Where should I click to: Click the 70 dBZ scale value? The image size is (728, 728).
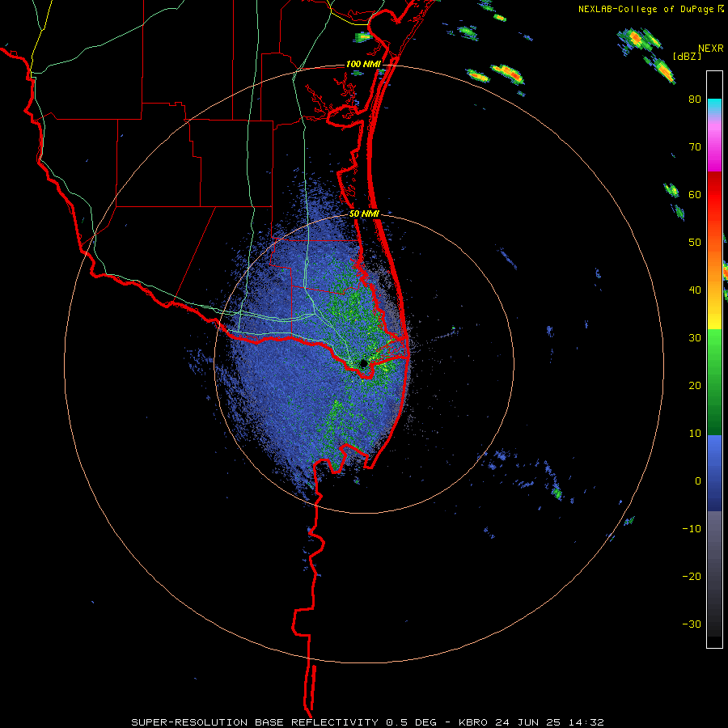click(695, 147)
